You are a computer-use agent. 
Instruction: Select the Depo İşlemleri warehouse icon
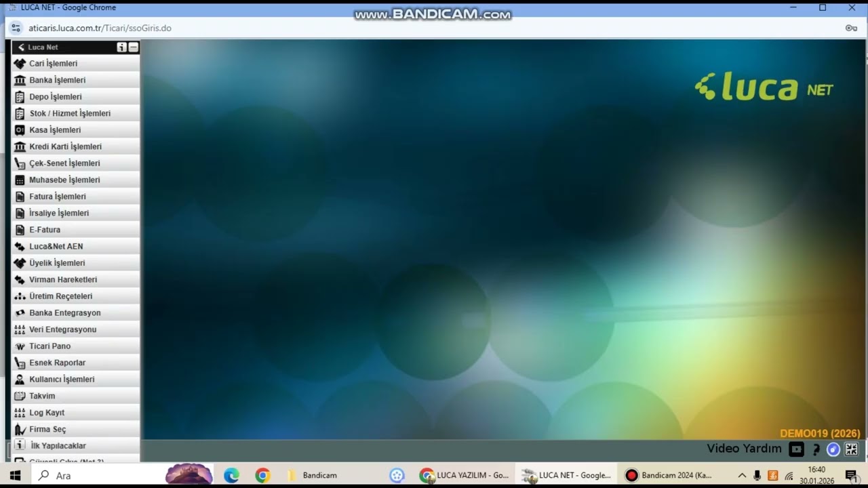(20, 97)
